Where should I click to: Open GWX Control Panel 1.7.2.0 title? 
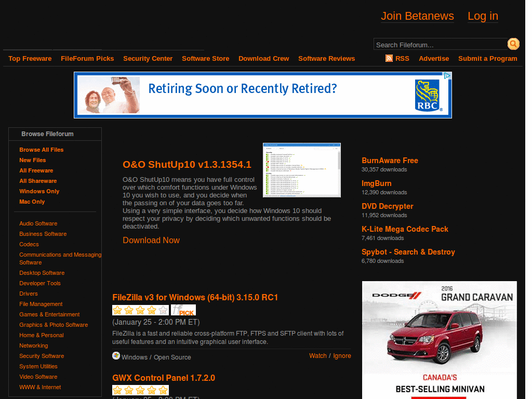164,378
